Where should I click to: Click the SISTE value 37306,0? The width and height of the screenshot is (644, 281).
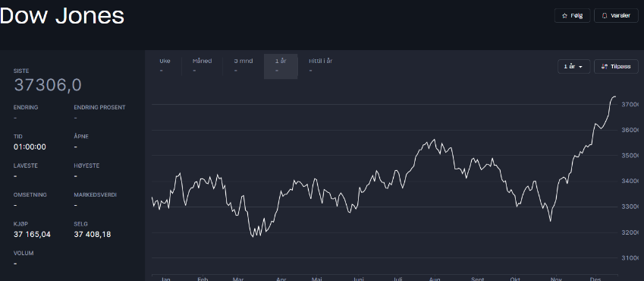(x=48, y=85)
